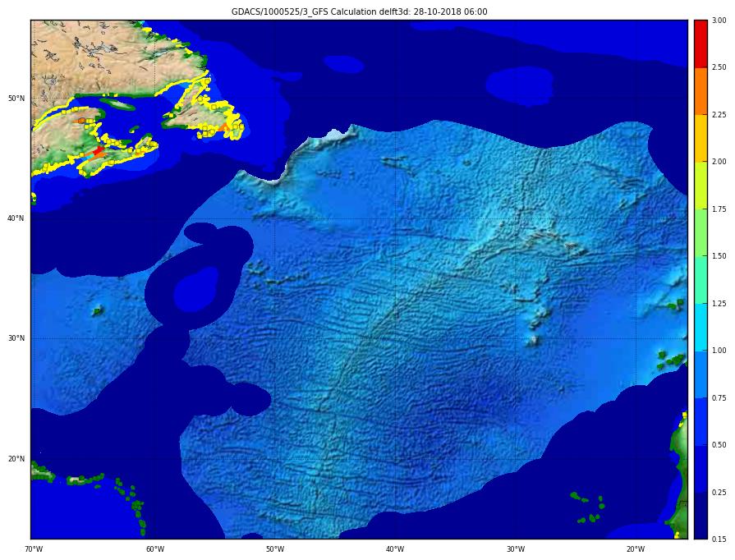Screen dimensions: 735x560
Task: Click the 70°W longitude axis label
Action: tap(34, 549)
